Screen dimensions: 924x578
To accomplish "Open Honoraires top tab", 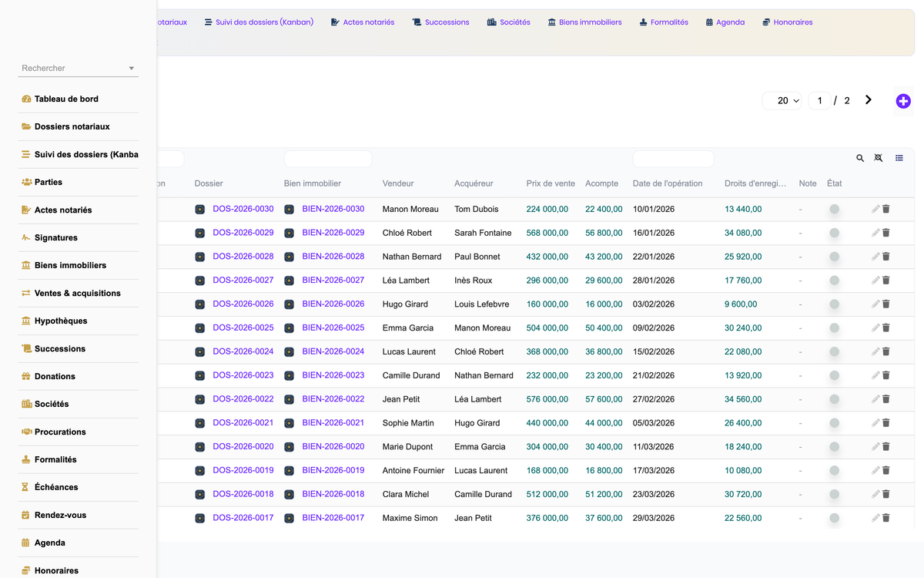I will pyautogui.click(x=788, y=22).
